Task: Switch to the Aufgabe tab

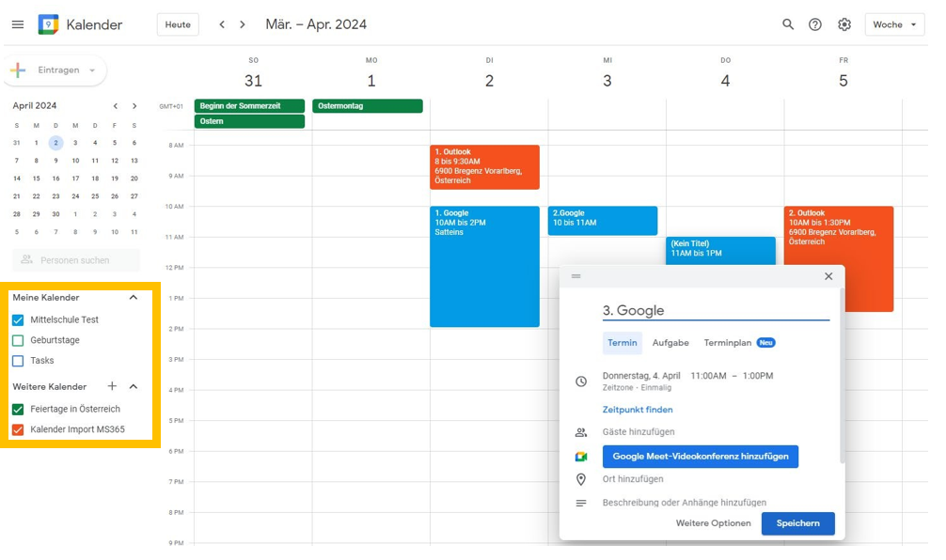Action: click(x=670, y=343)
